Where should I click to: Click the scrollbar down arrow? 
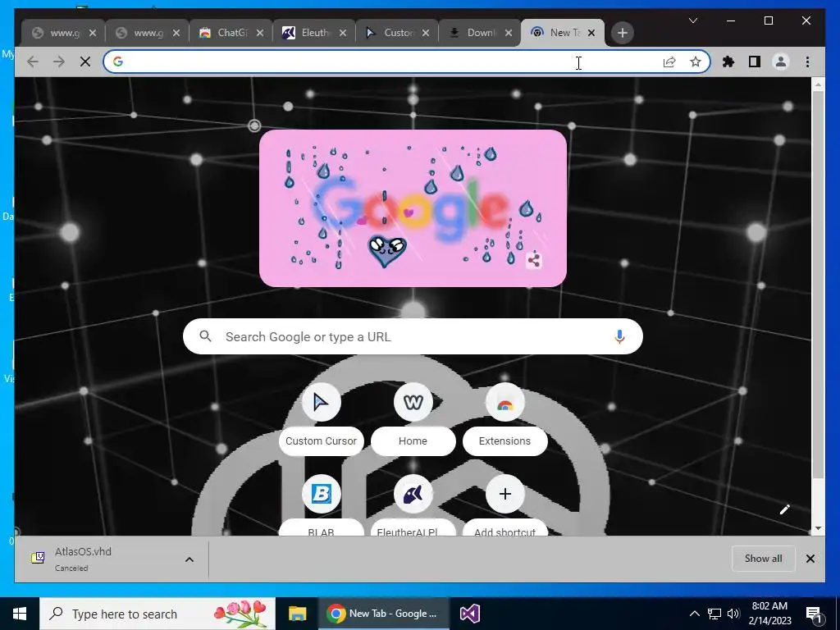[x=818, y=528]
